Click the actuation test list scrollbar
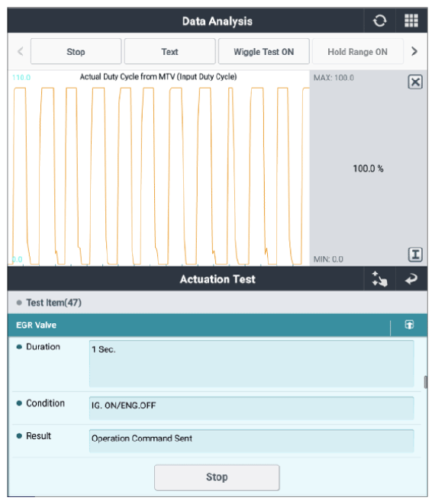This screenshot has height=504, width=435. [425, 382]
